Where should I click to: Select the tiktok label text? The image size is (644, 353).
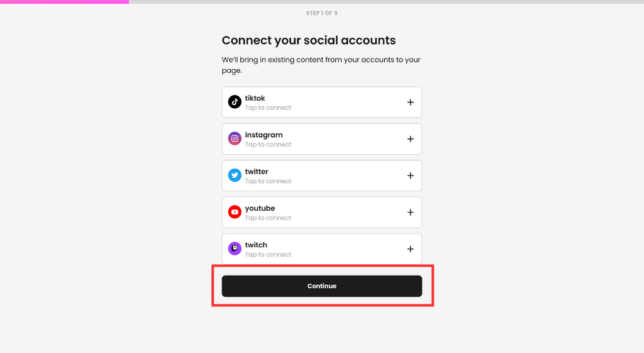255,98
